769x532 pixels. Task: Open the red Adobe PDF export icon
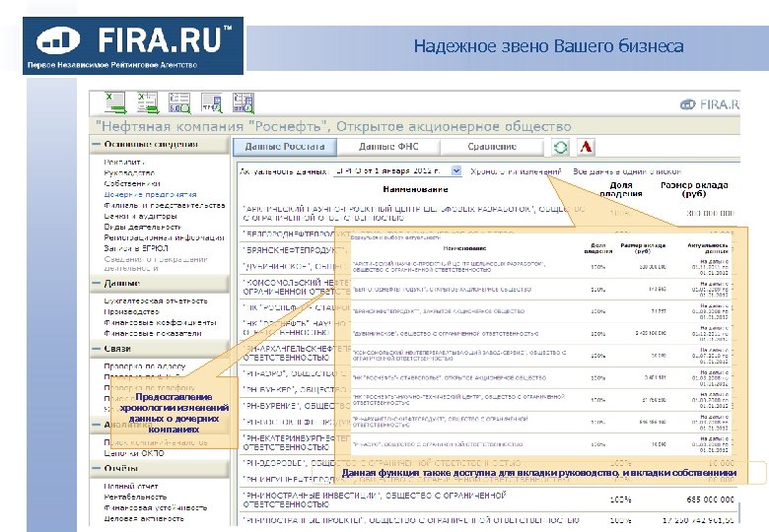pyautogui.click(x=586, y=147)
